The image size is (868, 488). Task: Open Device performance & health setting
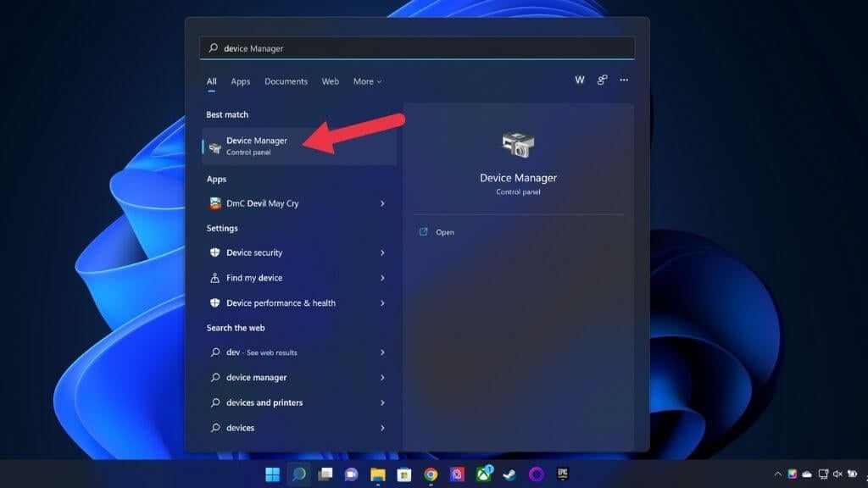(299, 303)
